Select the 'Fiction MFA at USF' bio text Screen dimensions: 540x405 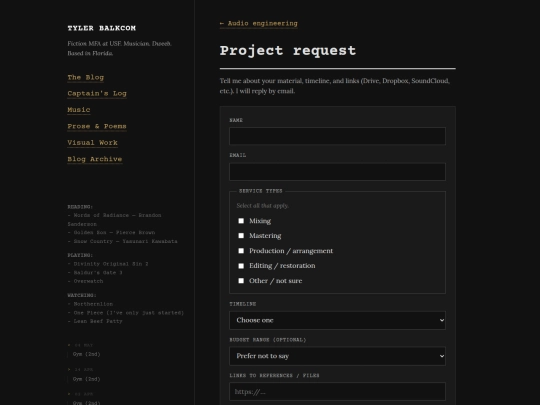(x=119, y=48)
